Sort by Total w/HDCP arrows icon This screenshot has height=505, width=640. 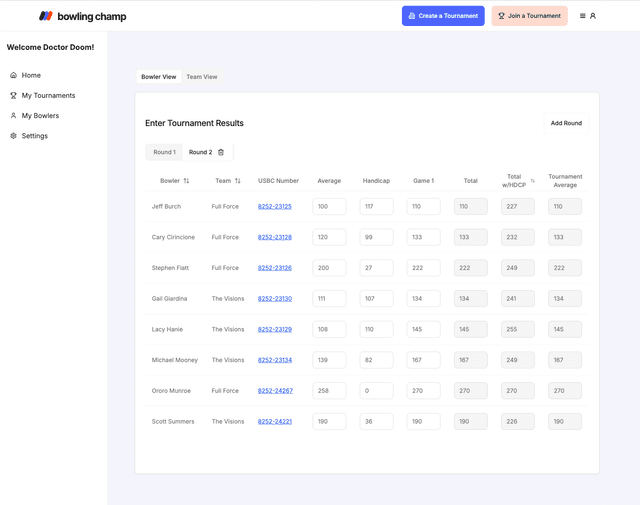pos(533,180)
